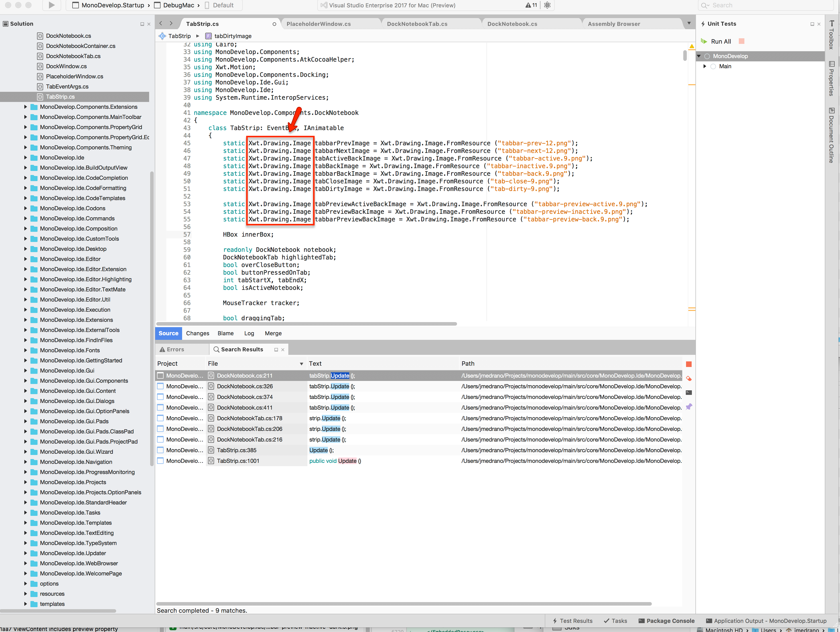Click the red Stop search button in Search Results
The image size is (840, 632).
[689, 364]
